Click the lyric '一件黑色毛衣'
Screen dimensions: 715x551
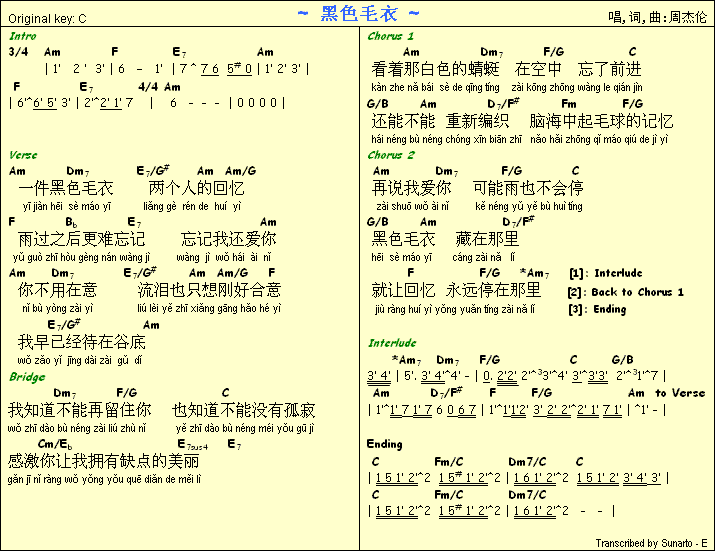pos(66,188)
